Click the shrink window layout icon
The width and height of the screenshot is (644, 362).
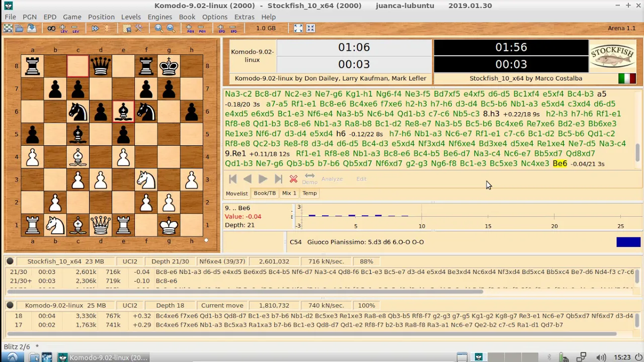(310, 29)
